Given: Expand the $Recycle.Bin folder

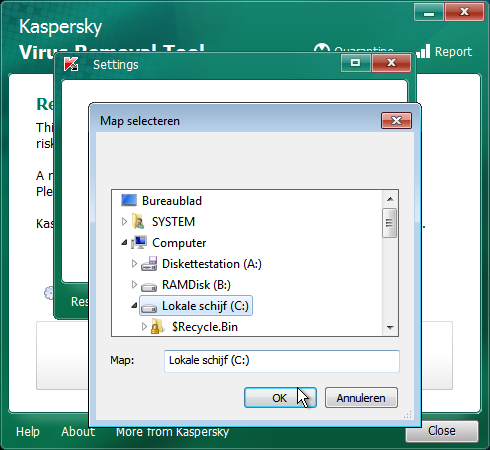Looking at the screenshot, I should [x=144, y=327].
